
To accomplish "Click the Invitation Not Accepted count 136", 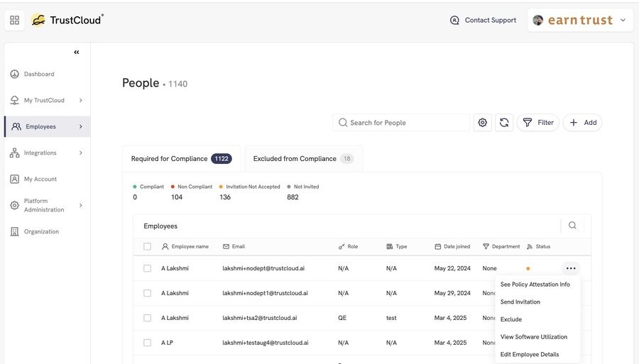I will click(225, 197).
